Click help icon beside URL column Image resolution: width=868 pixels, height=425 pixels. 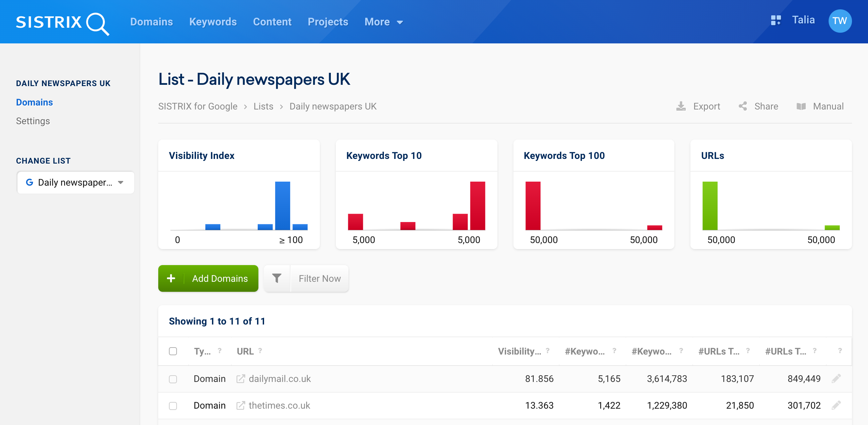(x=260, y=351)
